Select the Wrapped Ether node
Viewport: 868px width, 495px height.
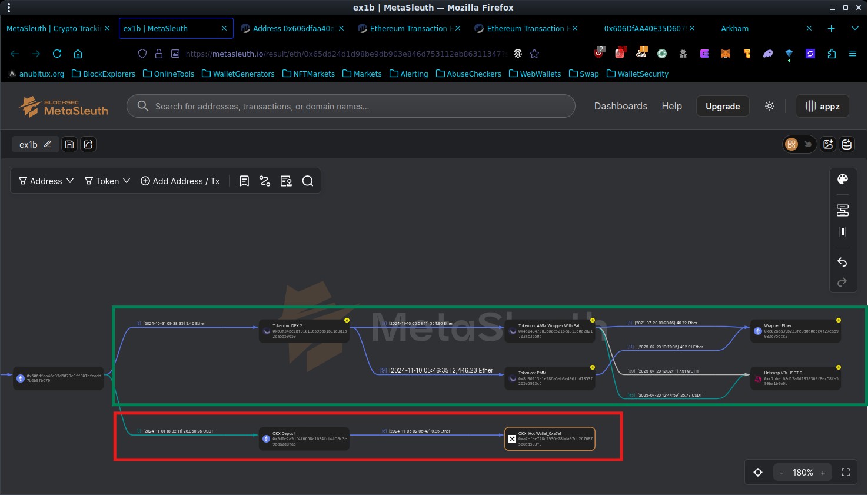(796, 331)
